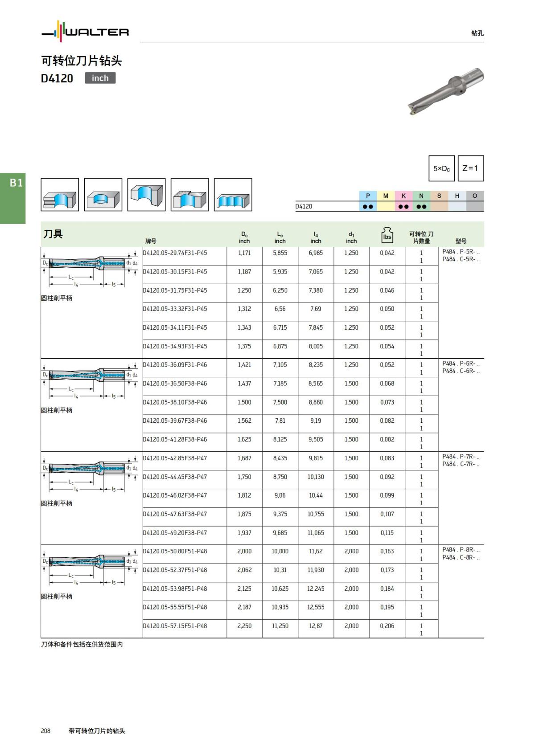Image resolution: width=535 pixels, height=756 pixels.
Task: Select designation D4120.05-34.11F31-P45
Action: point(175,327)
